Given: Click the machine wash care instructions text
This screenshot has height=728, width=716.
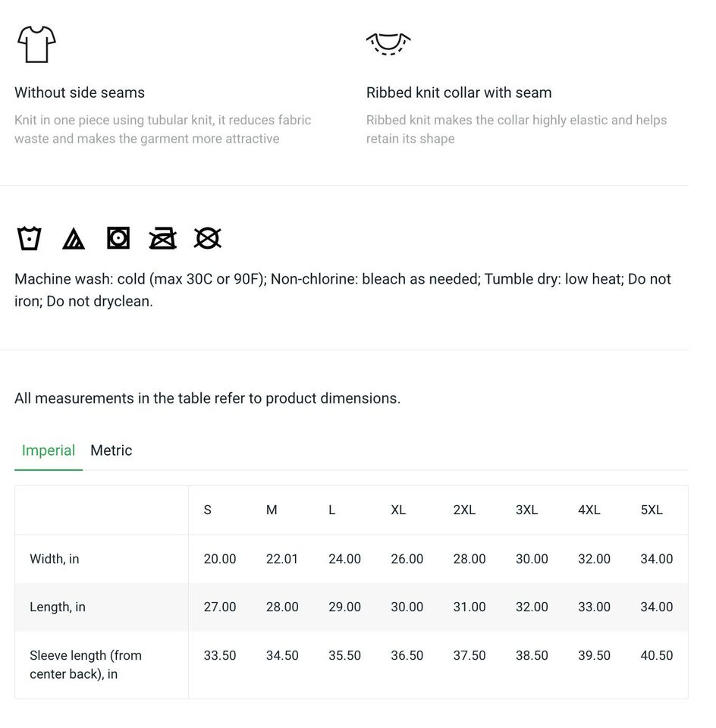Looking at the screenshot, I should pos(343,290).
